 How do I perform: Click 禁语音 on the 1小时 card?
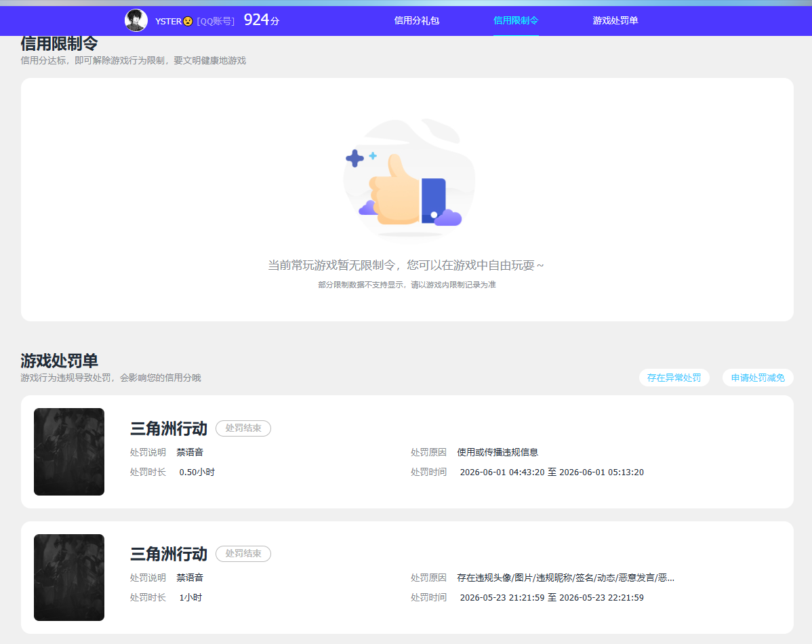190,578
